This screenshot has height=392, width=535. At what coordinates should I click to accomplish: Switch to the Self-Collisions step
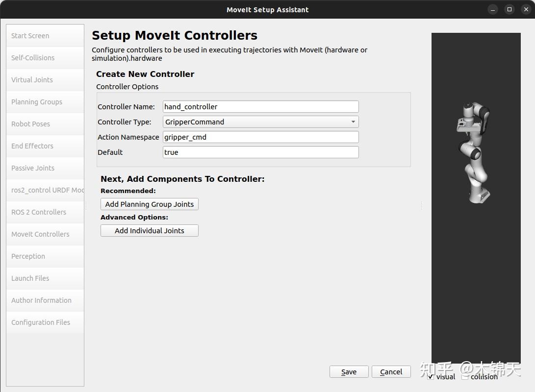[x=45, y=57]
